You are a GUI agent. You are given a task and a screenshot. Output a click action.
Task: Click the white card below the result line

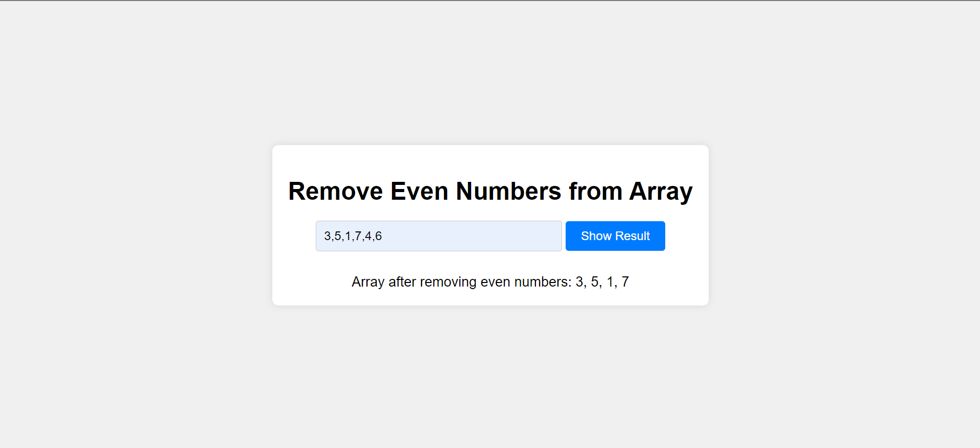(491, 298)
